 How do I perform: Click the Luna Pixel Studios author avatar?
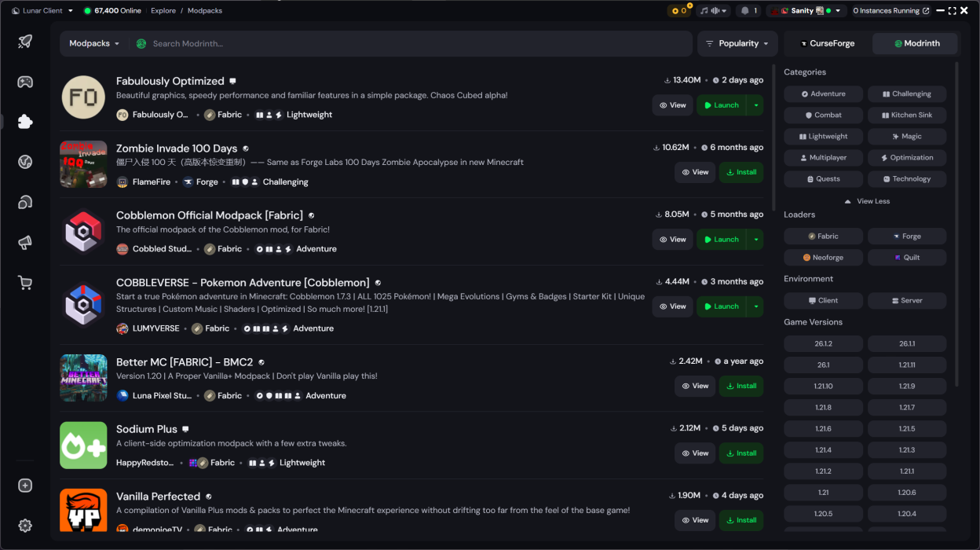[122, 396]
